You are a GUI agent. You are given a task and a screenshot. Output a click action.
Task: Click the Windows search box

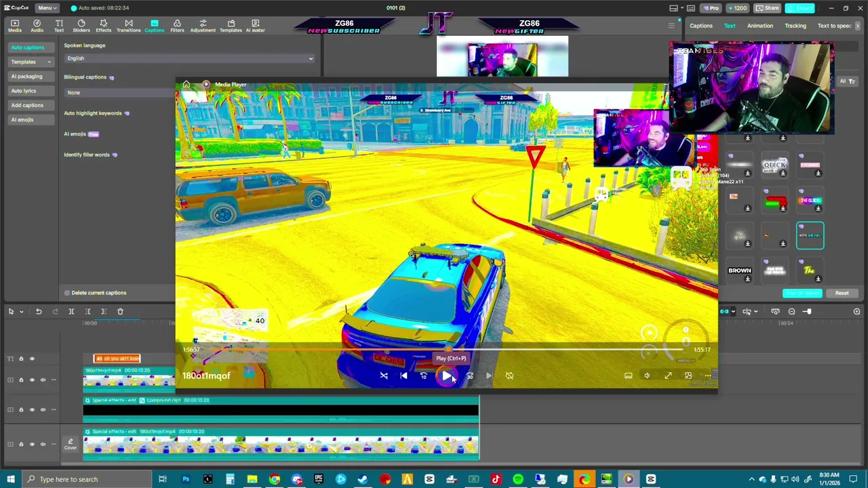click(x=87, y=479)
